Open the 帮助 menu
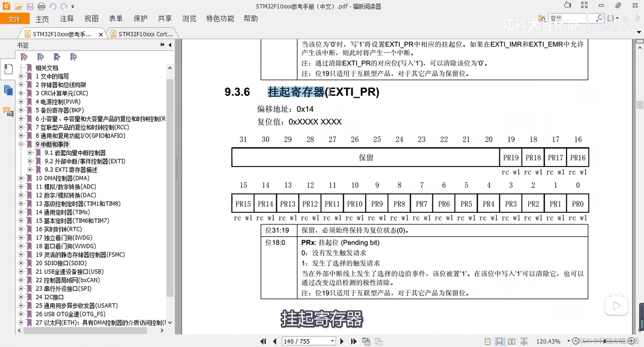The width and height of the screenshot is (644, 347). [251, 18]
